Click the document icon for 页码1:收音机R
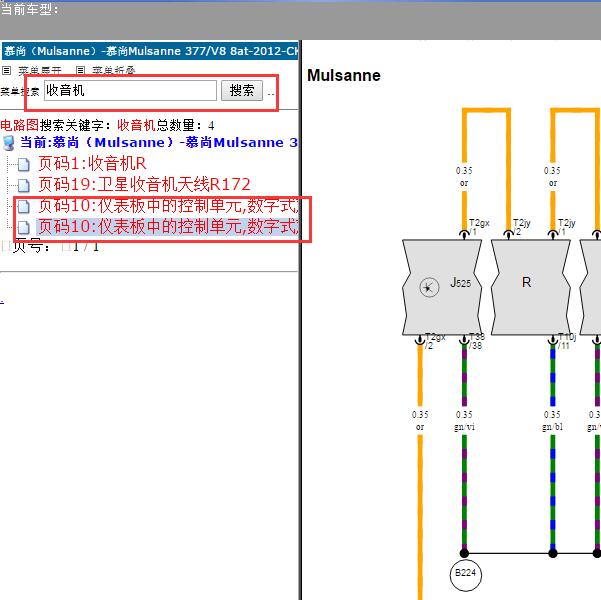 pos(24,164)
